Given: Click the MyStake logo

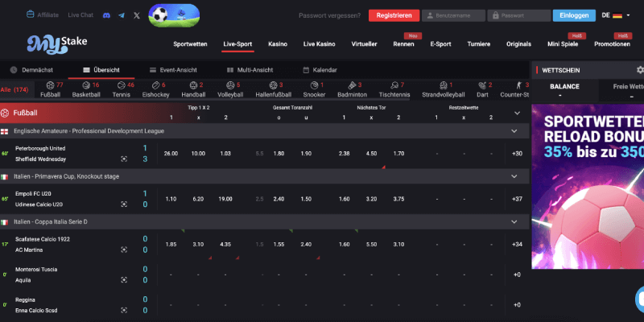Looking at the screenshot, I should [x=57, y=43].
